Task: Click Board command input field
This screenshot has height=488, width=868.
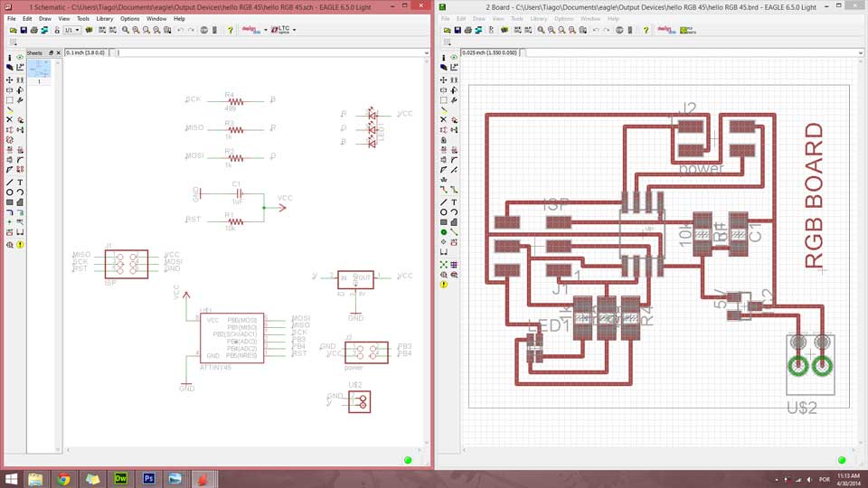Action: tap(692, 53)
